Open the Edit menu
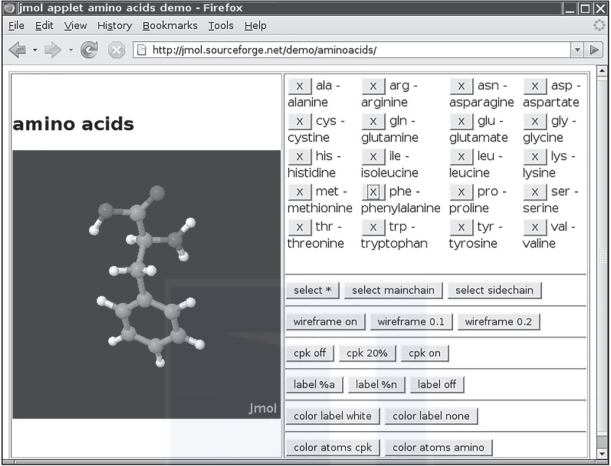Screen dimensions: 611x466 coord(44,26)
